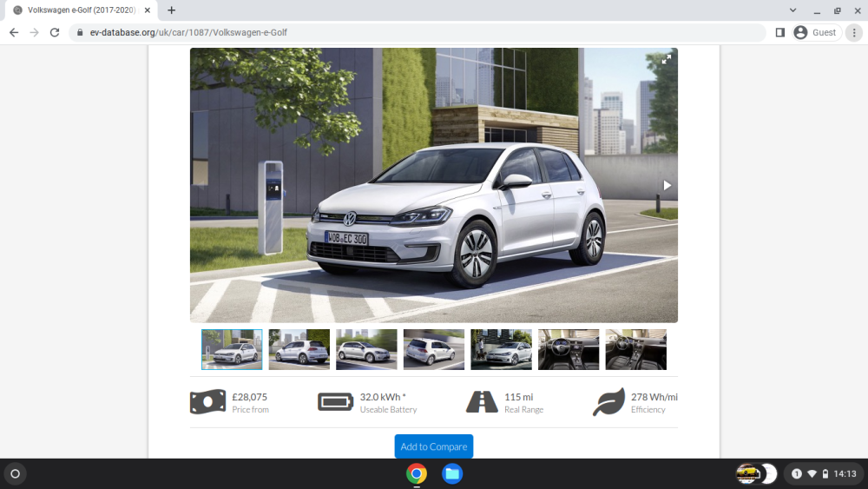The height and width of the screenshot is (489, 868).
Task: Click the banknote price icon
Action: (207, 402)
